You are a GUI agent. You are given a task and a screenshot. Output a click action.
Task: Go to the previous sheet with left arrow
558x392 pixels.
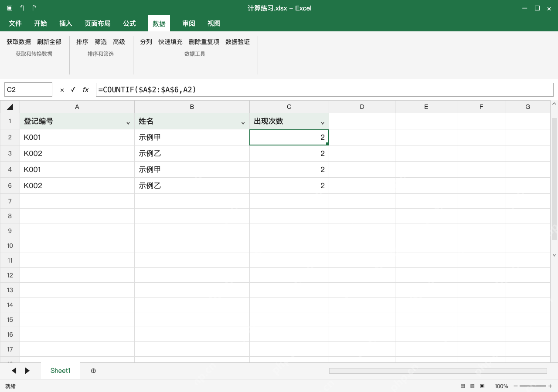tap(14, 371)
